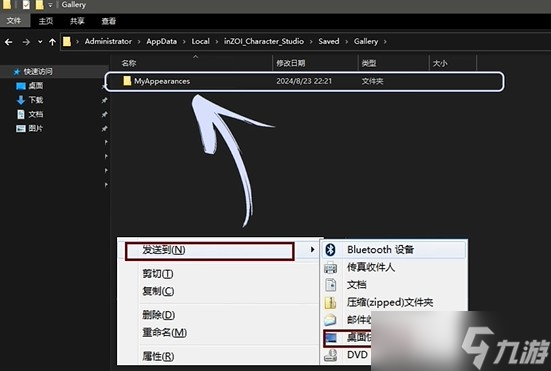Open 桌面 in the navigation pane
The height and width of the screenshot is (371, 551).
[36, 86]
